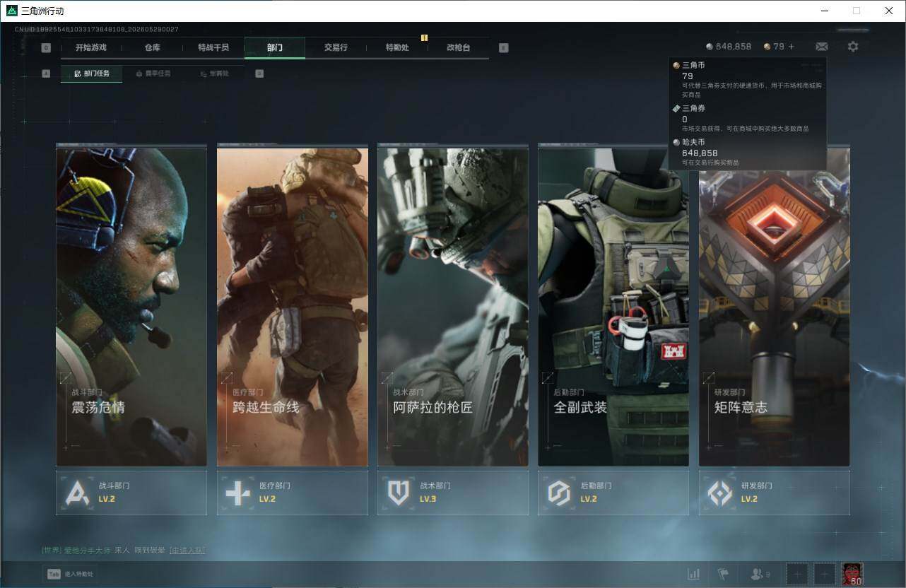906x588 pixels.
Task: Switch to the 特勤处 tab
Action: point(397,48)
